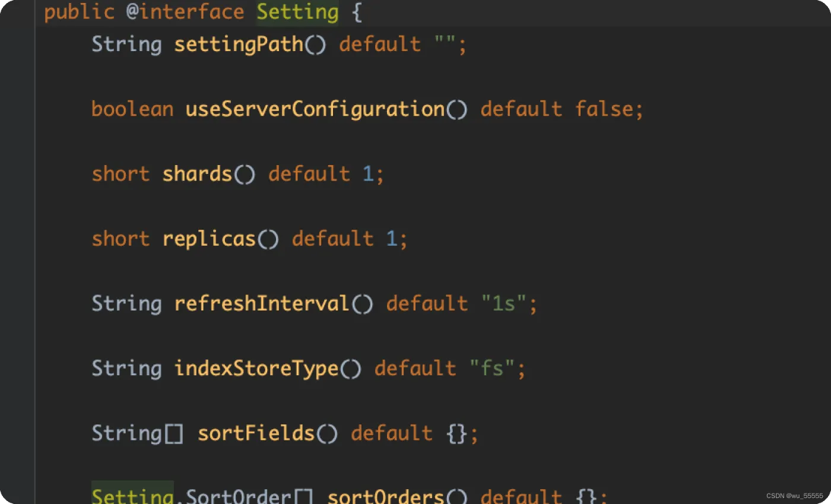This screenshot has width=831, height=504.
Task: Click the false default value
Action: (x=604, y=109)
